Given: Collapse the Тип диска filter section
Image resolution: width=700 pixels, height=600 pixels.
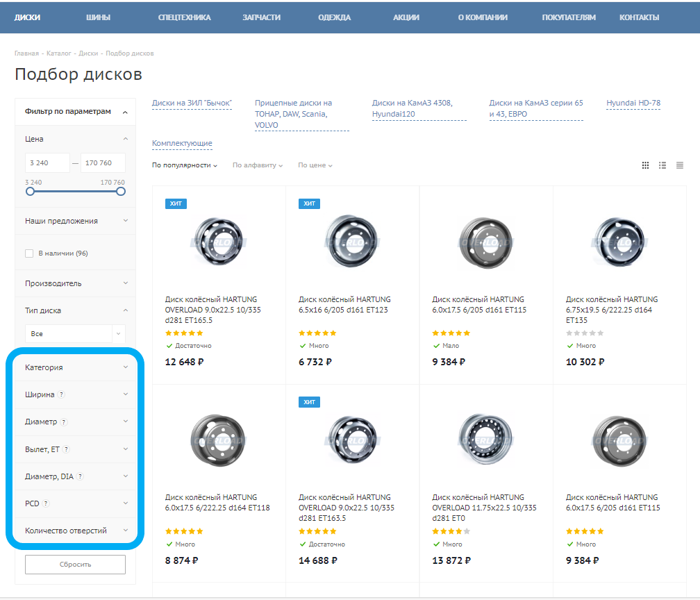Looking at the screenshot, I should tap(126, 310).
